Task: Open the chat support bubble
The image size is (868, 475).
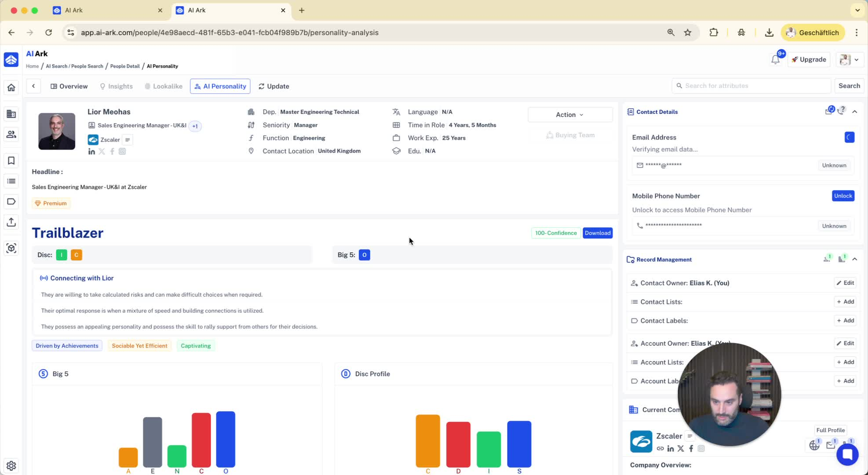Action: 847,454
